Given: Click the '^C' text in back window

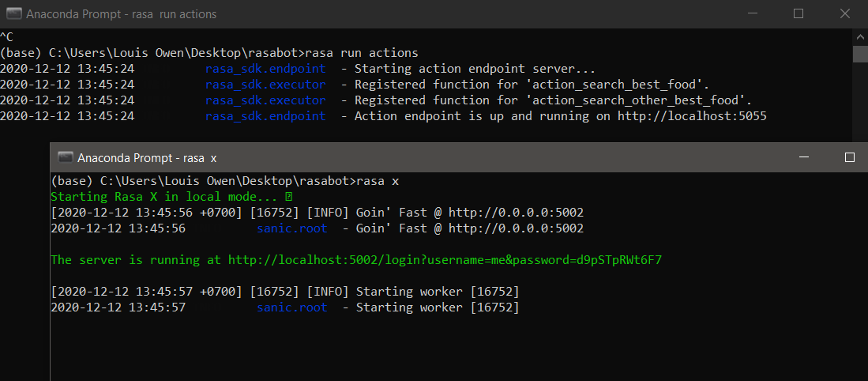Looking at the screenshot, I should click(6, 37).
